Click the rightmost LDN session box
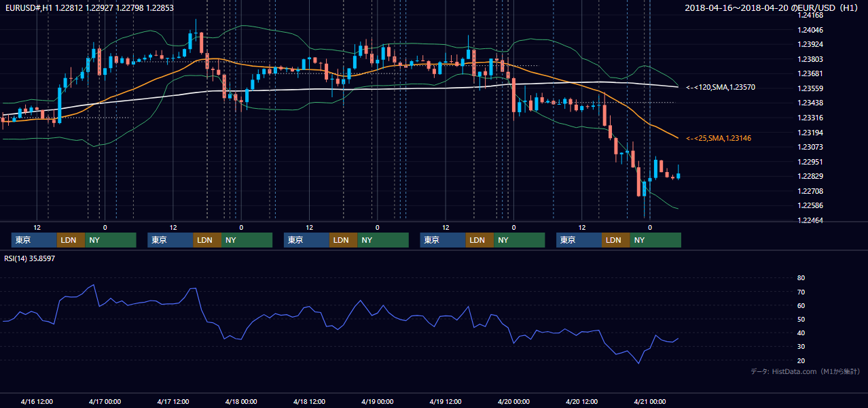The width and height of the screenshot is (868, 408). (x=615, y=240)
